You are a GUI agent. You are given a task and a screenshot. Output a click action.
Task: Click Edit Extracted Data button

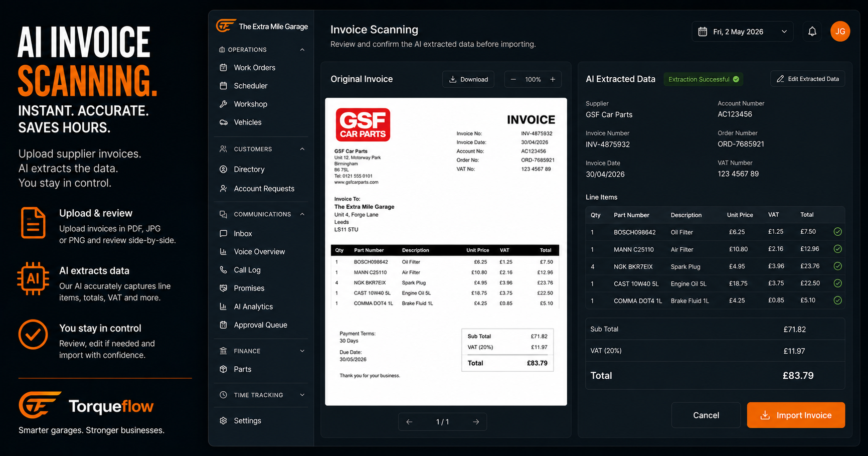pyautogui.click(x=807, y=79)
